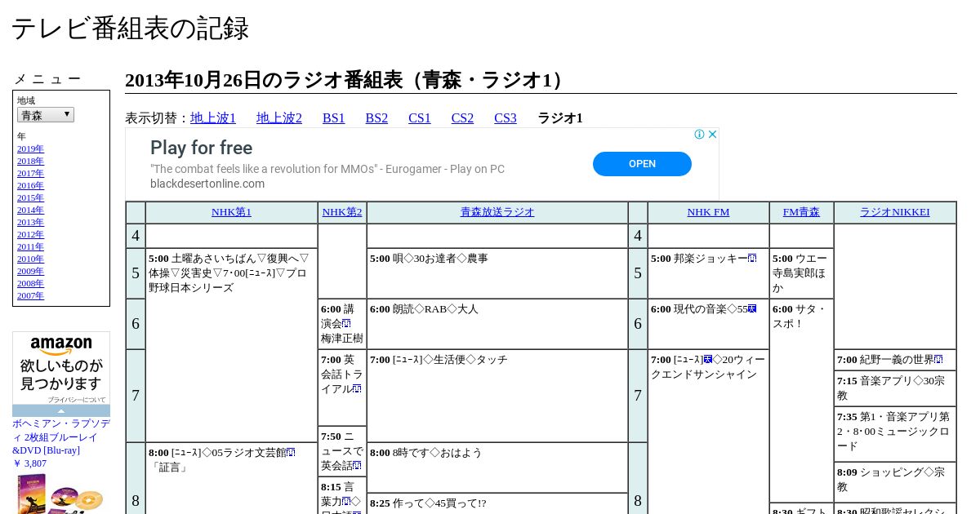Open the 2009年 year link
The image size is (980, 514).
(x=30, y=271)
